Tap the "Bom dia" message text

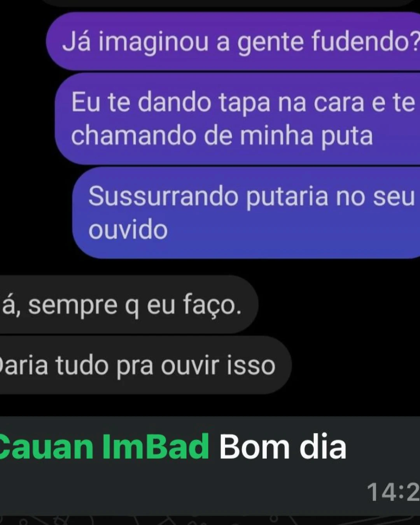click(x=283, y=446)
